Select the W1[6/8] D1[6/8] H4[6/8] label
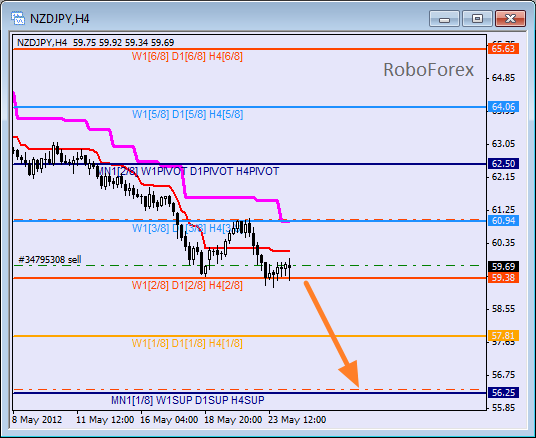 pyautogui.click(x=187, y=56)
